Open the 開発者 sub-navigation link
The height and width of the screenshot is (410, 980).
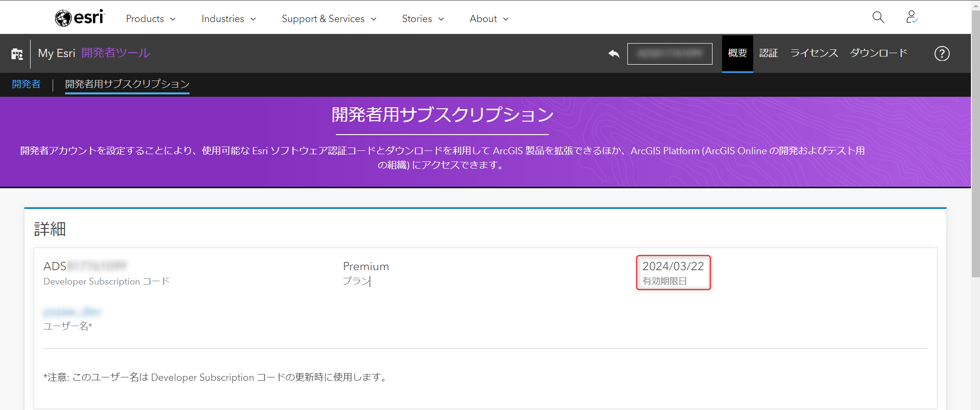click(26, 84)
